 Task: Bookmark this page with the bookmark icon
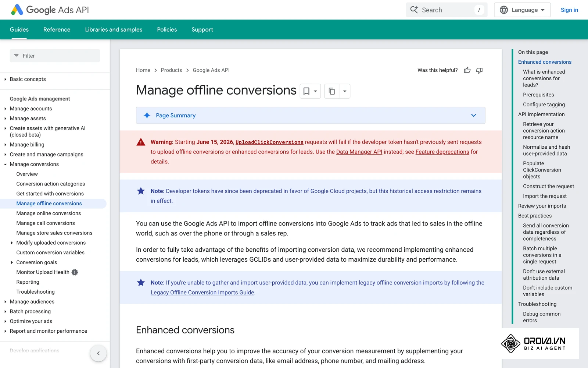[x=306, y=91]
